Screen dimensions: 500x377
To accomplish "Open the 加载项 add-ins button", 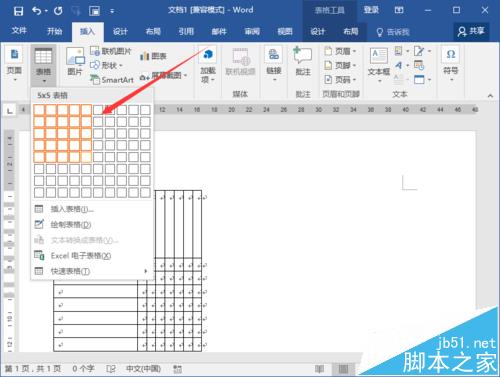I will tap(207, 64).
